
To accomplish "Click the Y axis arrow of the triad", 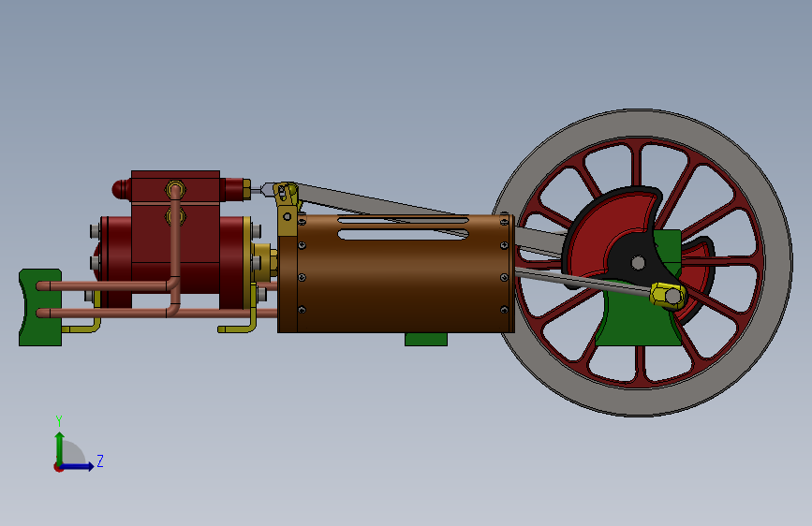I will pyautogui.click(x=60, y=446).
